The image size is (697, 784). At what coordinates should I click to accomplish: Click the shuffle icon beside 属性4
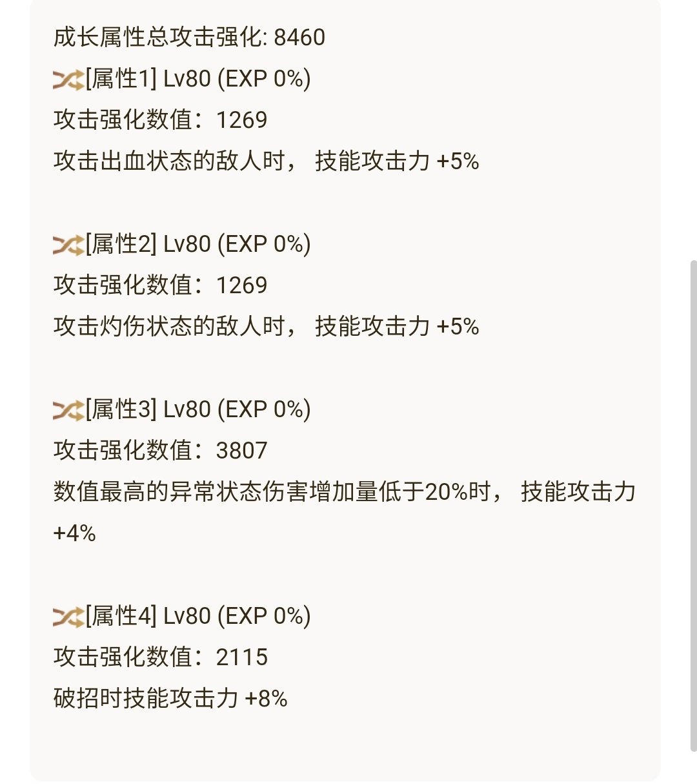(68, 617)
